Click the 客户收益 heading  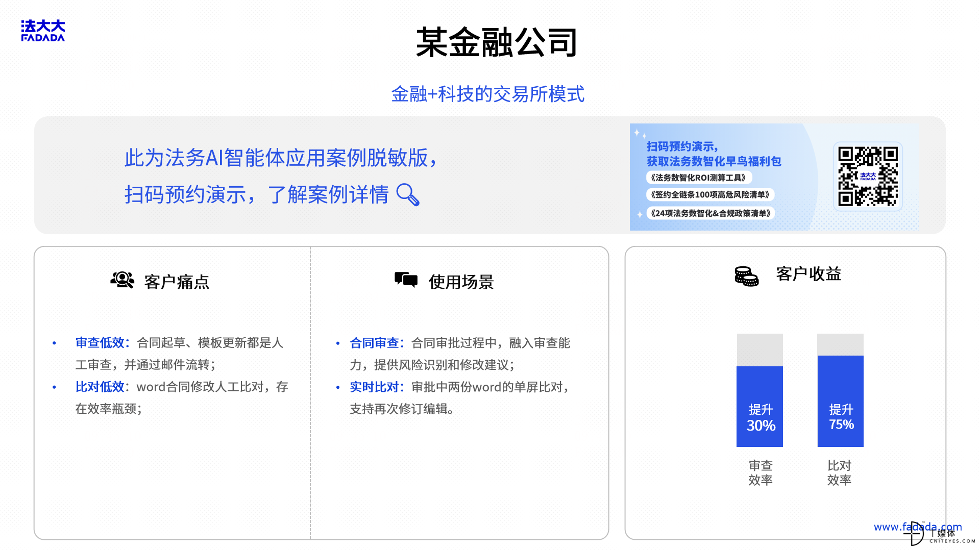click(808, 274)
